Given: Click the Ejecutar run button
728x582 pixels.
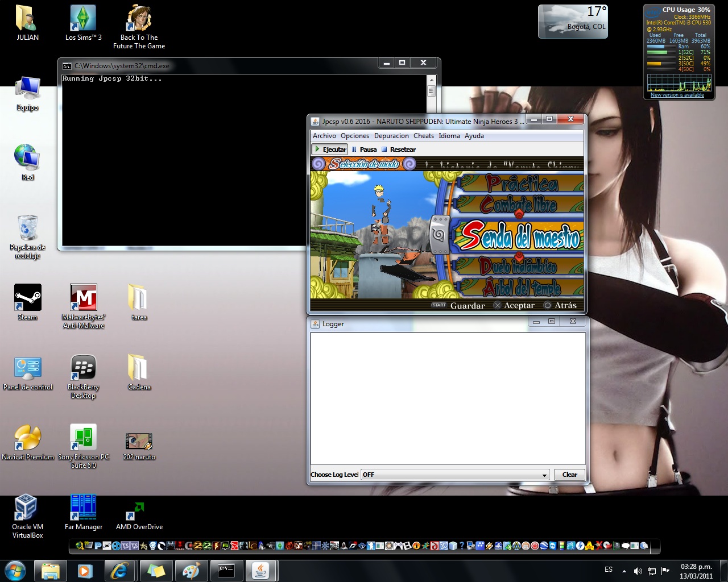Looking at the screenshot, I should 330,149.
